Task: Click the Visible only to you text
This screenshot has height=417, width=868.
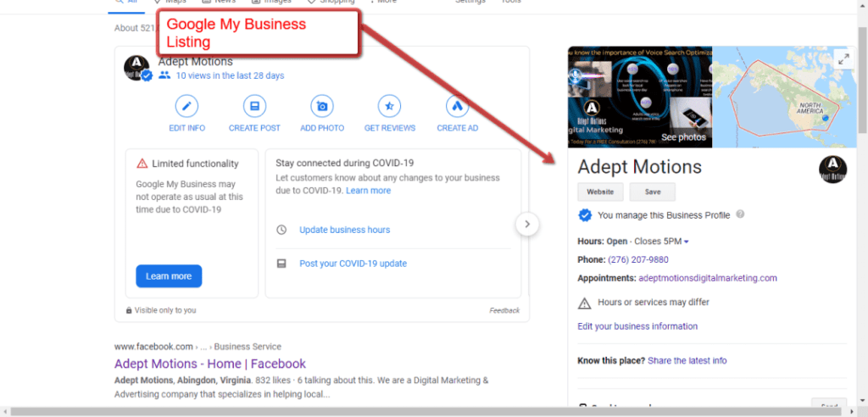Action: tap(165, 310)
